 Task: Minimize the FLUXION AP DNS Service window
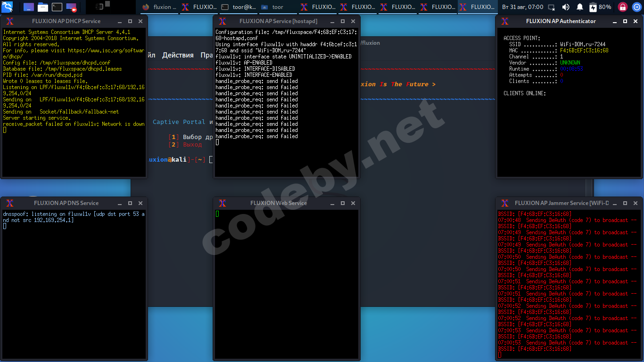(120, 204)
